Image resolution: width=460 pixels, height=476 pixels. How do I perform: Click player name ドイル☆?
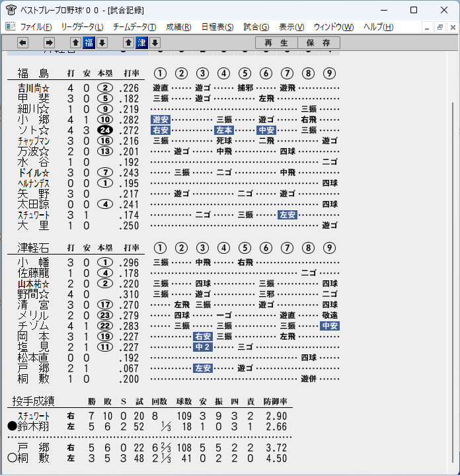coord(34,173)
